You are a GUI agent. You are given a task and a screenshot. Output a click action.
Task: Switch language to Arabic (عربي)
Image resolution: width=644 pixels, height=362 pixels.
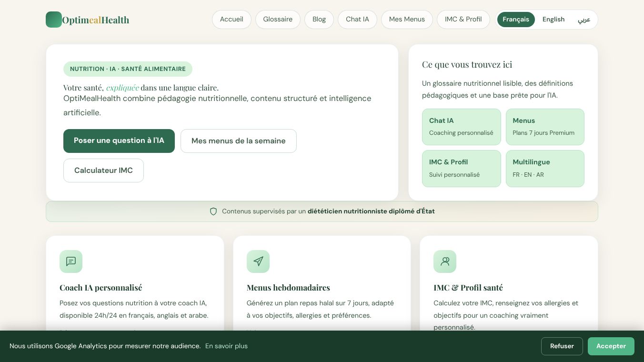[x=584, y=20]
